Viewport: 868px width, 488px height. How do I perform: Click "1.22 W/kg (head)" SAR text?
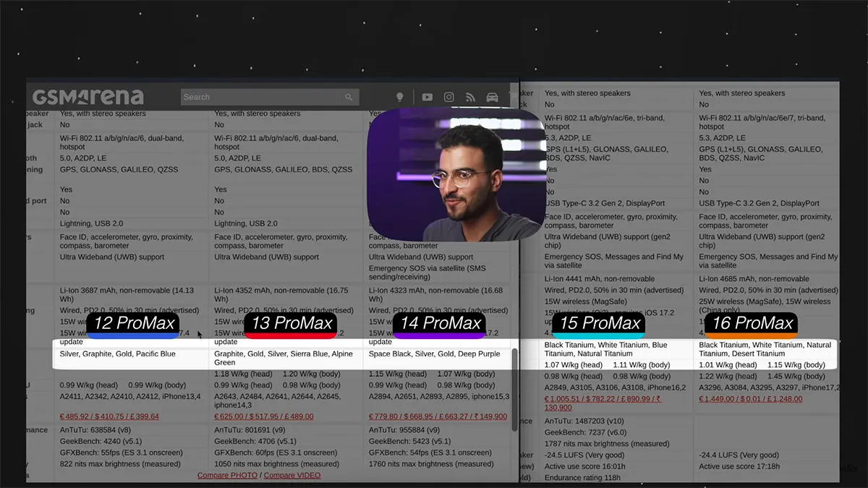728,377
